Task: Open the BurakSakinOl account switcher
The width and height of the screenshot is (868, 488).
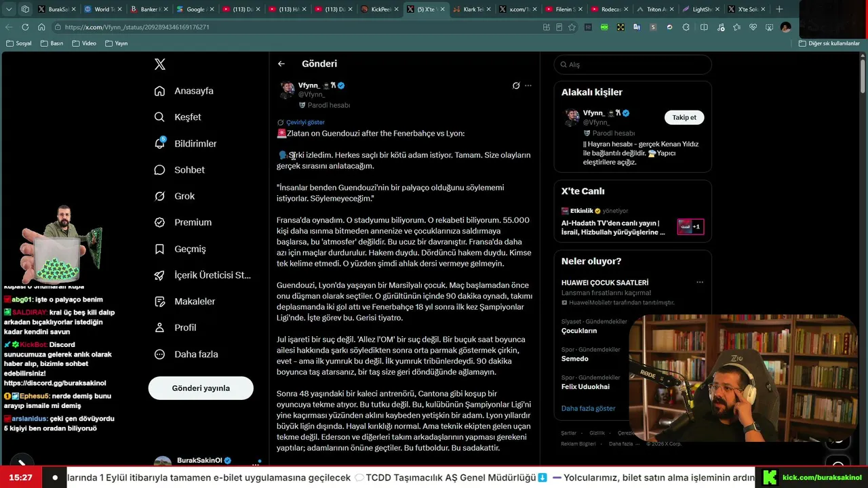Action: click(x=207, y=462)
